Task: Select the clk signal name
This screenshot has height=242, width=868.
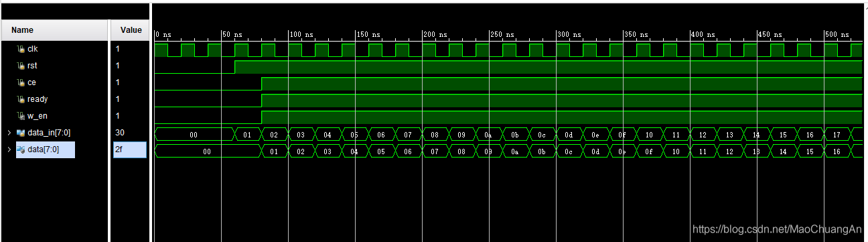Action: [x=32, y=49]
